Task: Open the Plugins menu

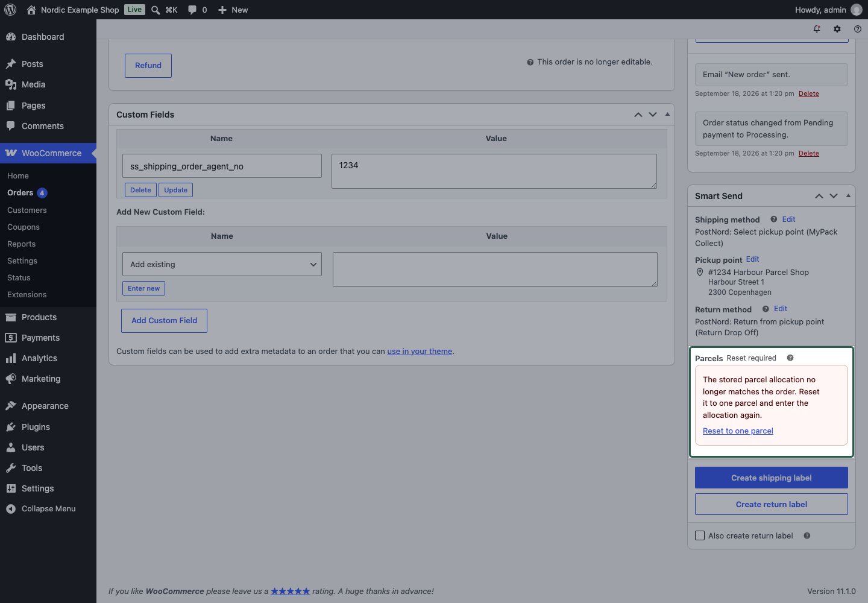Action: pyautogui.click(x=48, y=427)
